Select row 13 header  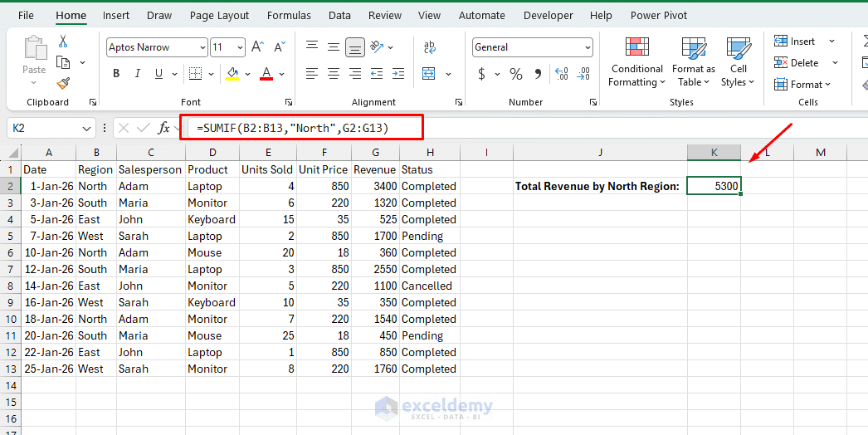click(11, 369)
